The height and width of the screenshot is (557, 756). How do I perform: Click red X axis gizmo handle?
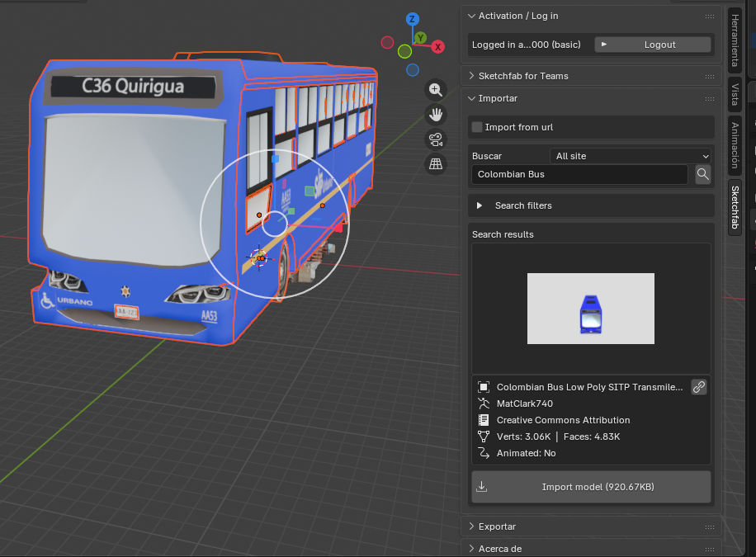pyautogui.click(x=438, y=47)
